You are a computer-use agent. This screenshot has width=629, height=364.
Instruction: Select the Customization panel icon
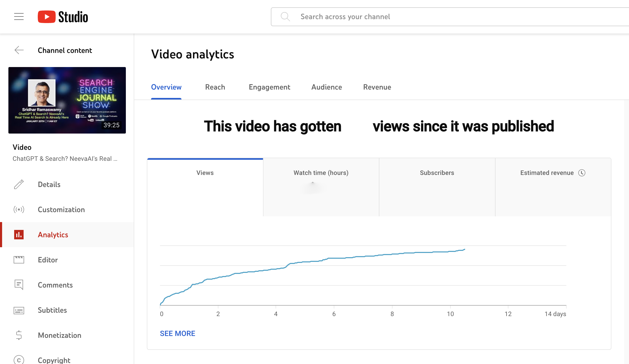[18, 209]
